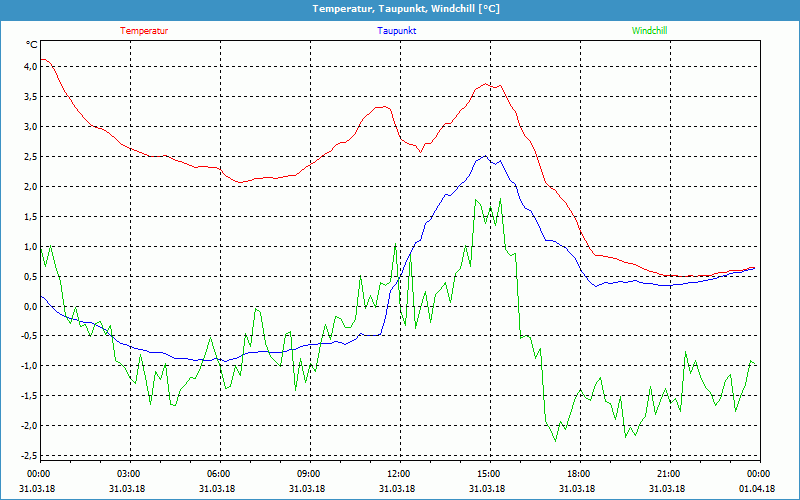Click the green Windchill legend label
Screen dimensions: 800x500
(649, 31)
